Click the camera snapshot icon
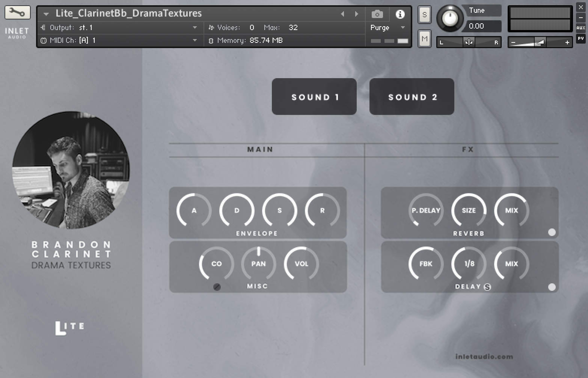The image size is (588, 378). pos(377,14)
